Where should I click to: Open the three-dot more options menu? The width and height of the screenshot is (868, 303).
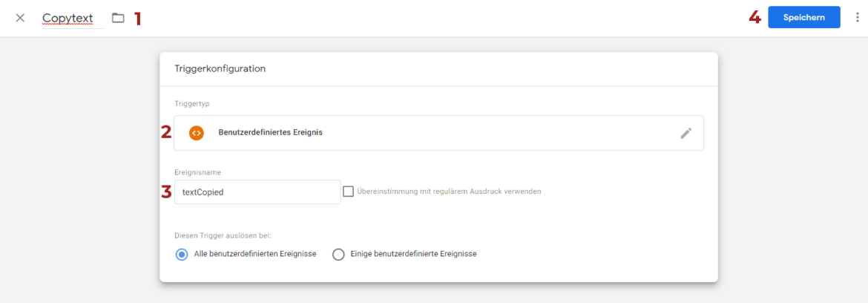(858, 18)
